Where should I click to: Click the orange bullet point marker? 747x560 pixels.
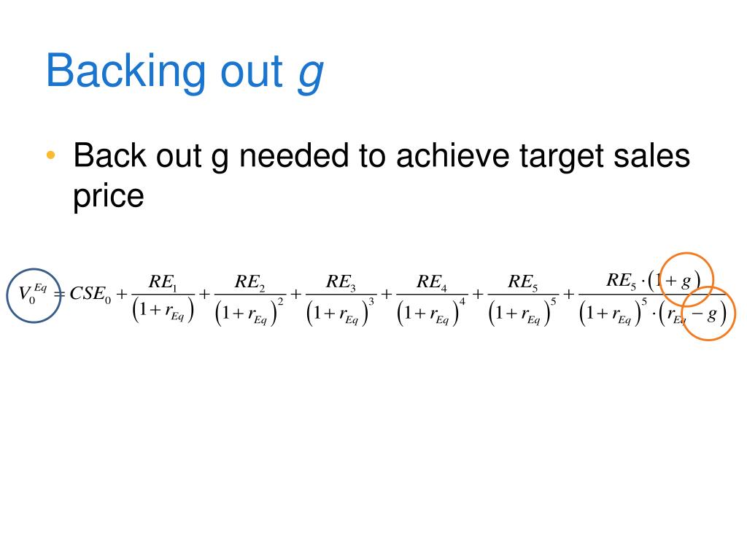click(51, 155)
